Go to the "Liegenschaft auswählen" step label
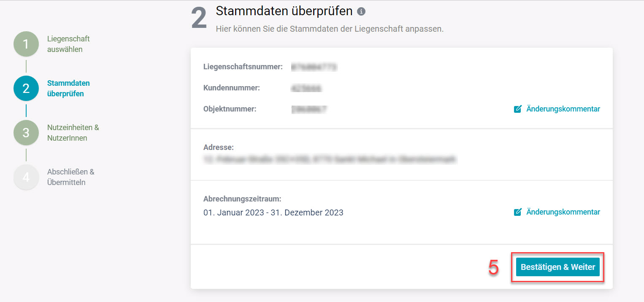Screen dimensions: 644x302 68,44
